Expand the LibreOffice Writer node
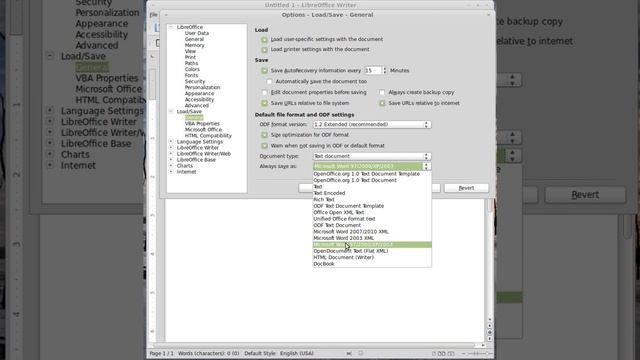640x360 pixels. coord(171,148)
